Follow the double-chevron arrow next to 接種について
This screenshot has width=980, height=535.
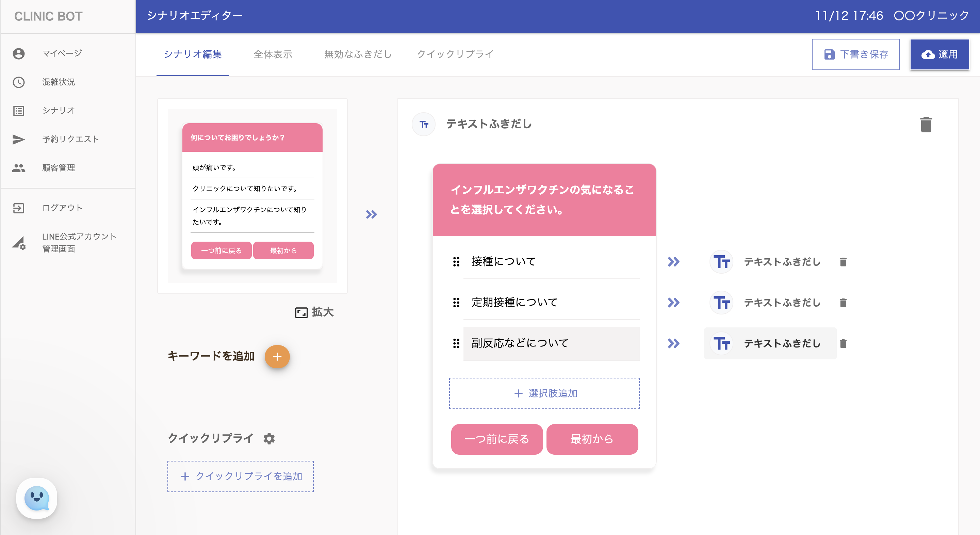tap(673, 262)
